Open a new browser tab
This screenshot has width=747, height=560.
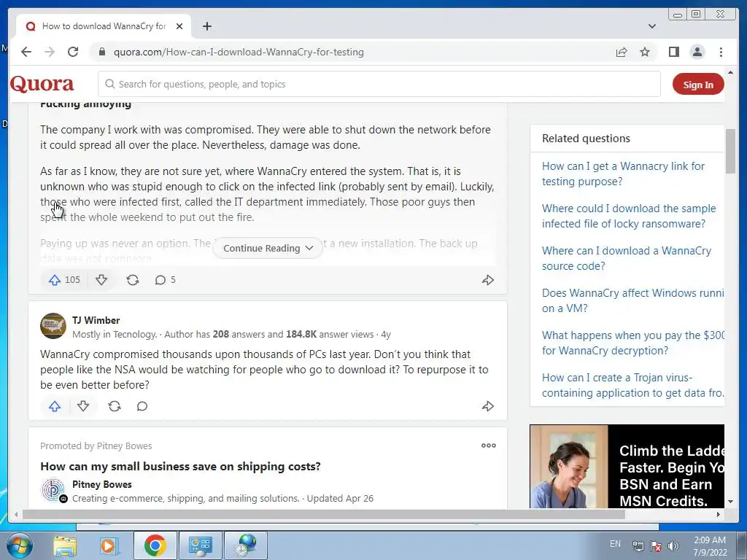click(x=206, y=26)
